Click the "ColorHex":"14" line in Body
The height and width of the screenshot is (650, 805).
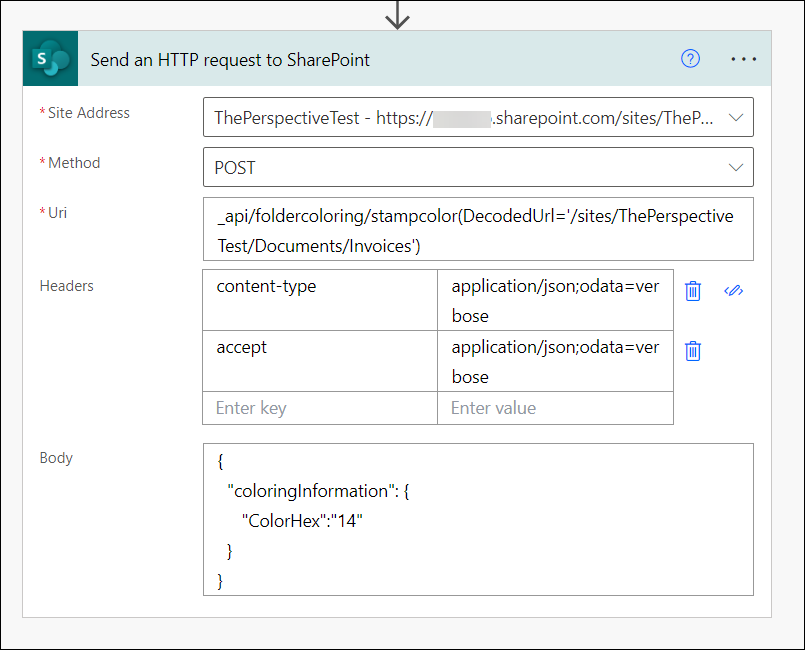(x=302, y=521)
